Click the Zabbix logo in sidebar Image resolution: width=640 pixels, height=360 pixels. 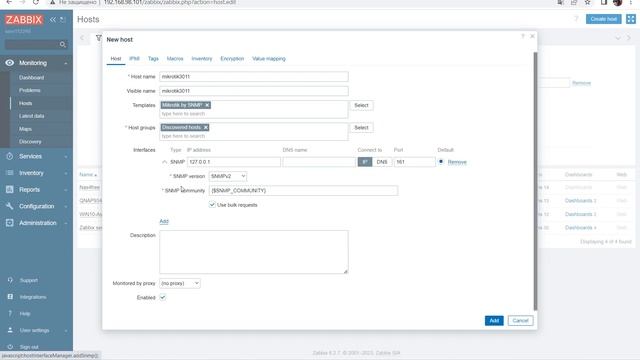[x=24, y=19]
